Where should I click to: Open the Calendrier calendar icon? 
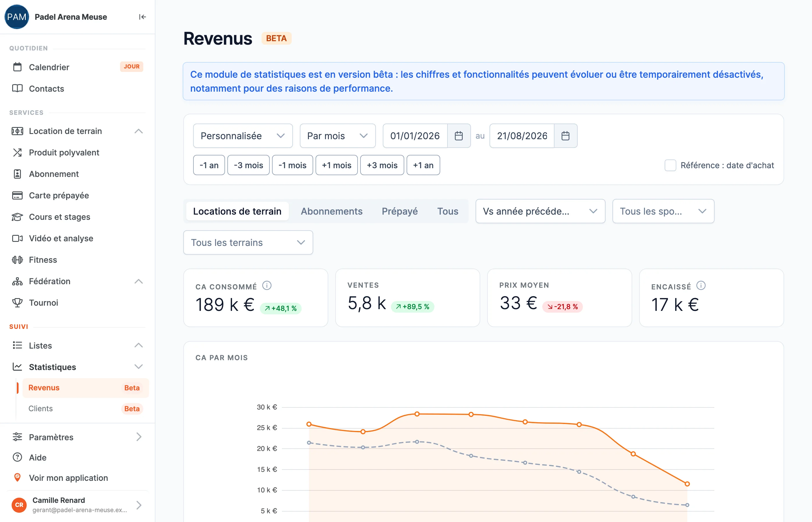[17, 67]
